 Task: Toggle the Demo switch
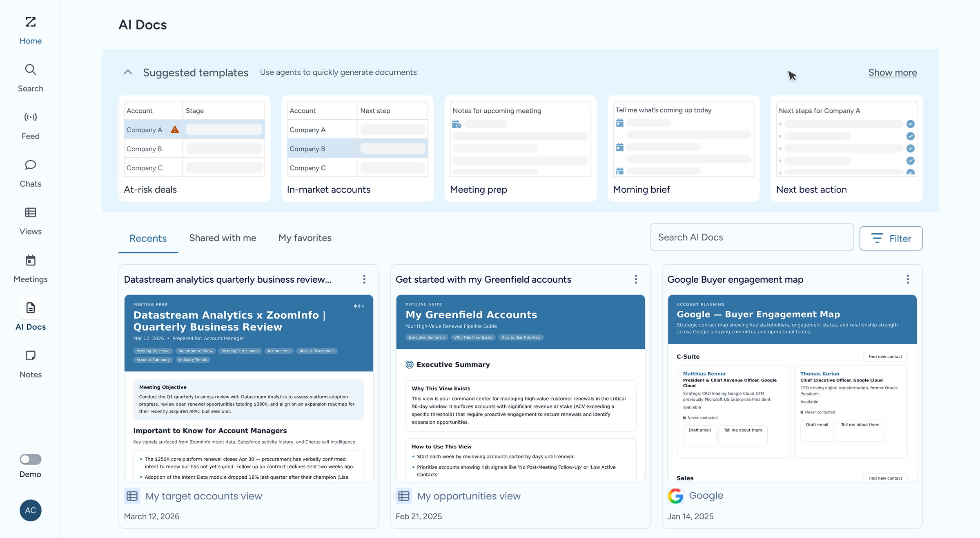tap(31, 459)
